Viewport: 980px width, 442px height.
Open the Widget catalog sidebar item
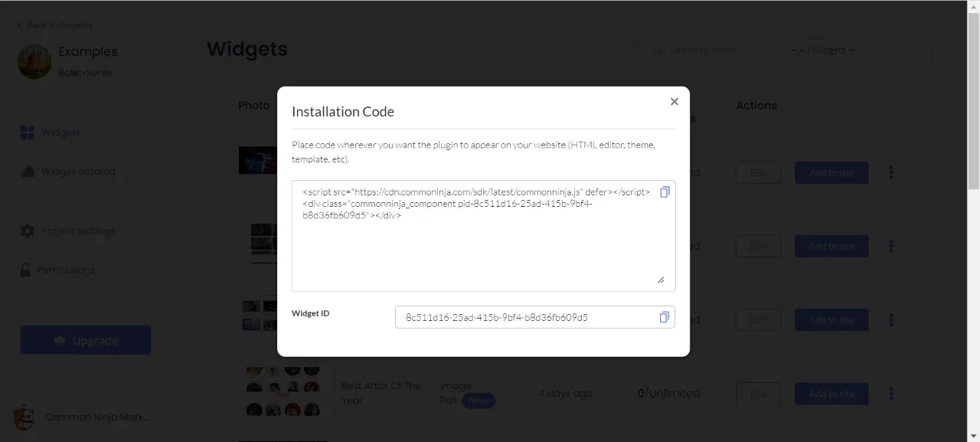point(77,172)
